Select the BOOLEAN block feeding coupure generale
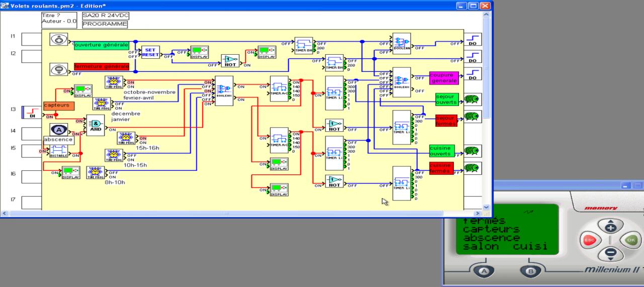 coord(401,81)
